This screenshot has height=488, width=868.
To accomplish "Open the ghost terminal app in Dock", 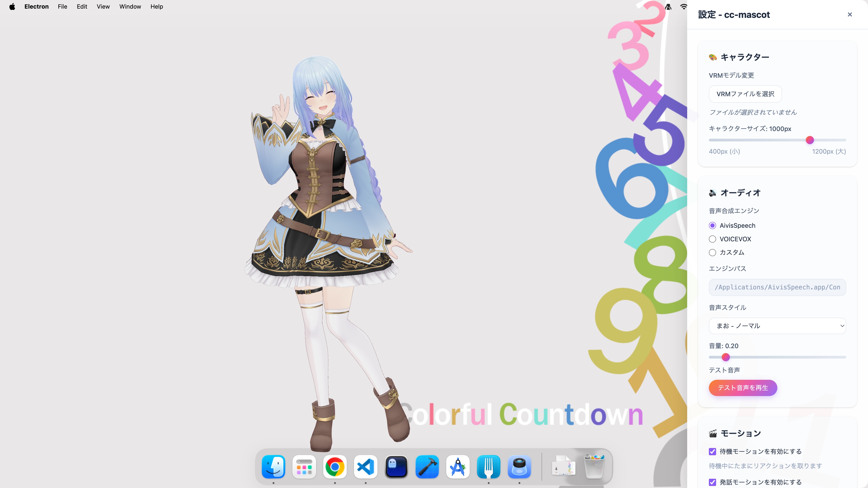I will tap(396, 467).
